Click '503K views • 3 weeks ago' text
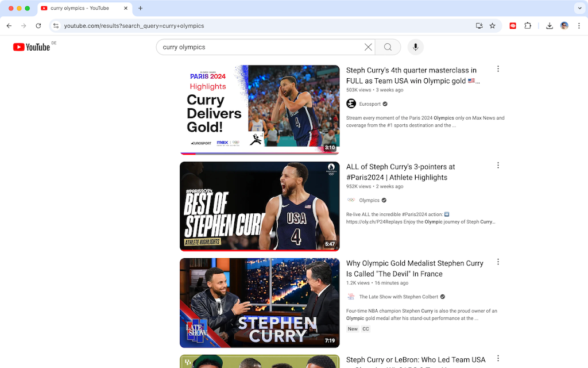This screenshot has width=588, height=368. 374,90
